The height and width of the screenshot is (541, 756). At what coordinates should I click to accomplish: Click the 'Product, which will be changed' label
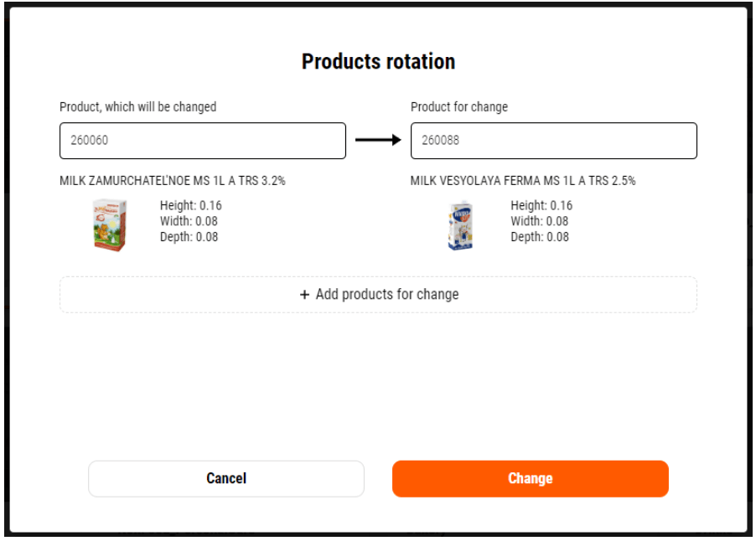point(137,107)
